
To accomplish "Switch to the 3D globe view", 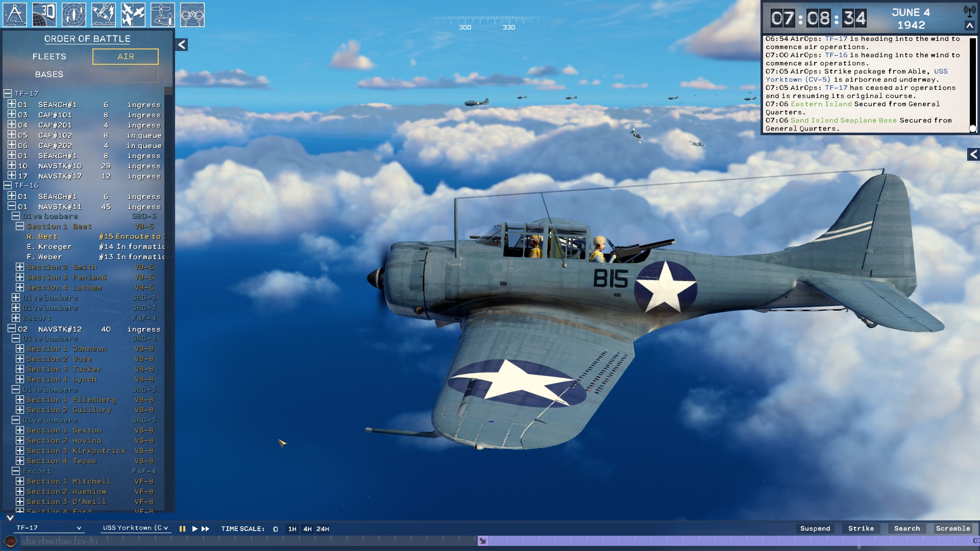I will [44, 14].
